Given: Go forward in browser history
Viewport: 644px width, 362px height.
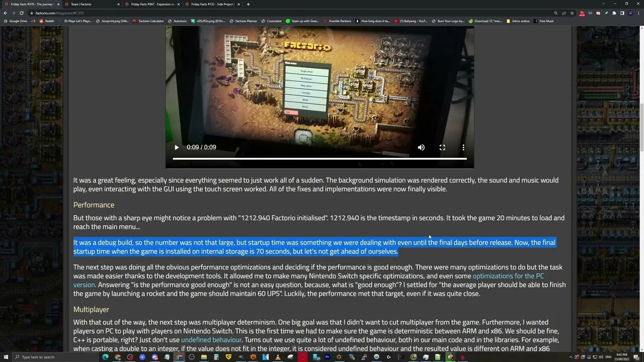Looking at the screenshot, I should pos(13,13).
